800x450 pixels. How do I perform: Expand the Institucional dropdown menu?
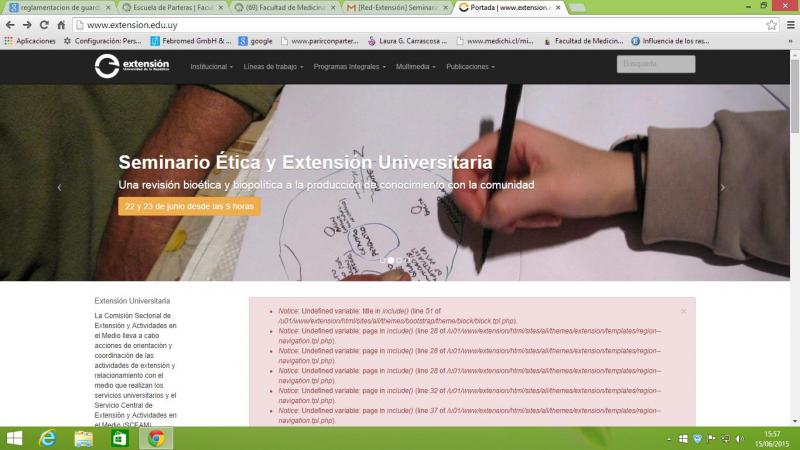tap(211, 67)
